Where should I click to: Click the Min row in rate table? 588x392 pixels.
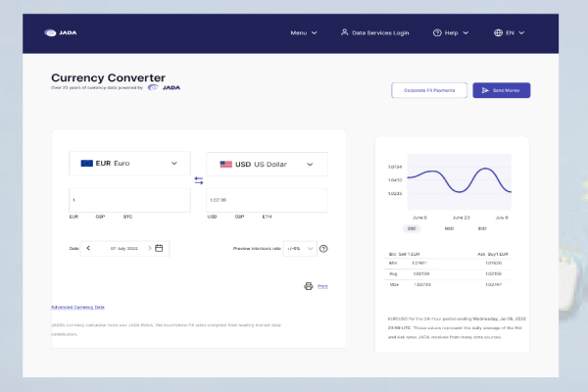(449, 263)
